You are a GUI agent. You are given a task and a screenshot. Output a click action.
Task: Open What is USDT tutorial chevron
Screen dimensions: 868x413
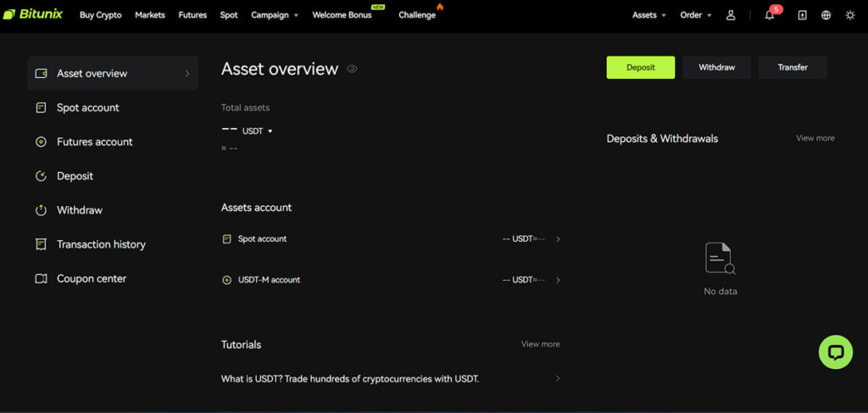coord(558,379)
